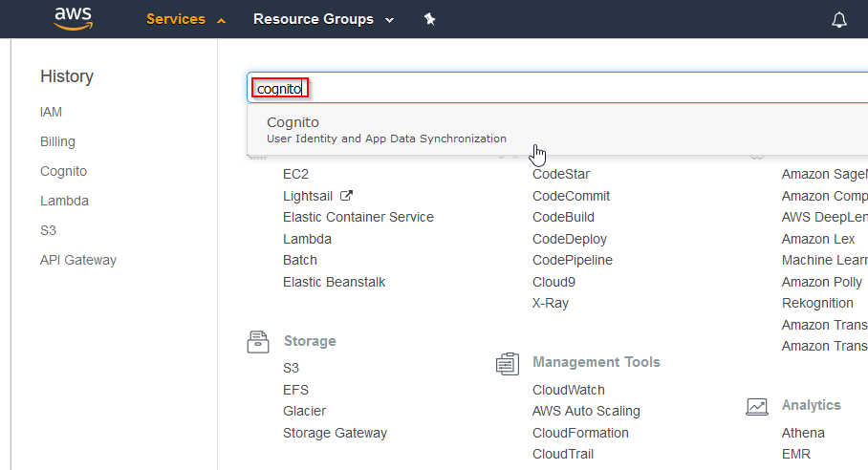Click Lightsail external link icon
The width and height of the screenshot is (868, 470).
point(346,195)
